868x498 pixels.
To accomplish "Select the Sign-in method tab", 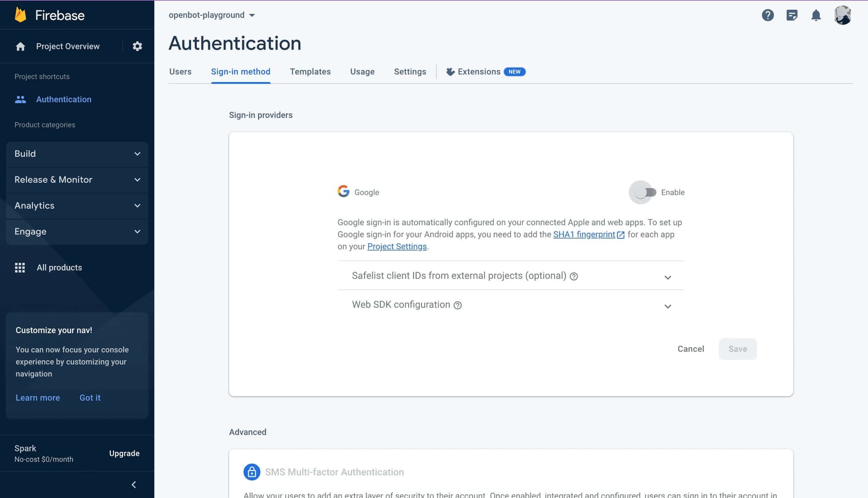I will [240, 72].
